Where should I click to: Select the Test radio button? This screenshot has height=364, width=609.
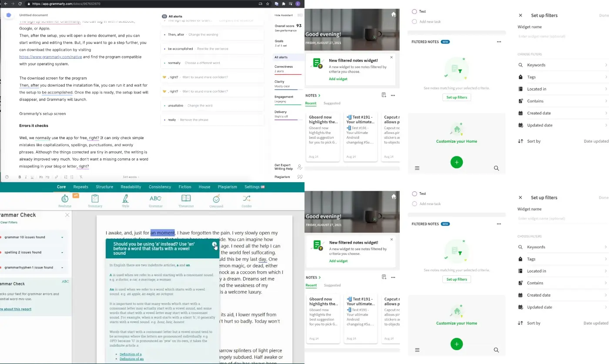pyautogui.click(x=414, y=11)
